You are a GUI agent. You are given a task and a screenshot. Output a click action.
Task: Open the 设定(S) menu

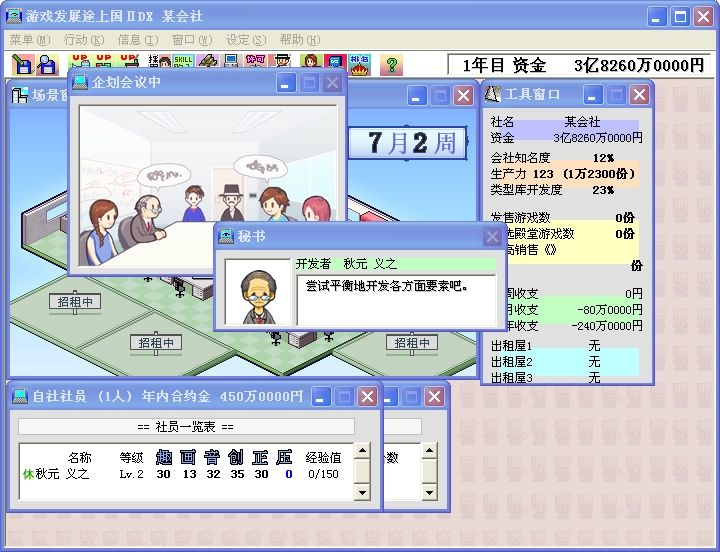(246, 40)
